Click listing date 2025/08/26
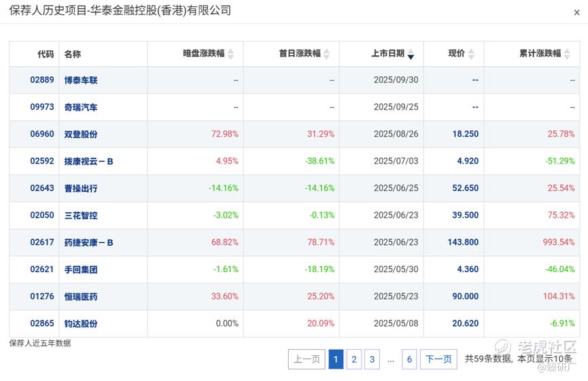This screenshot has width=588, height=381. [x=396, y=134]
